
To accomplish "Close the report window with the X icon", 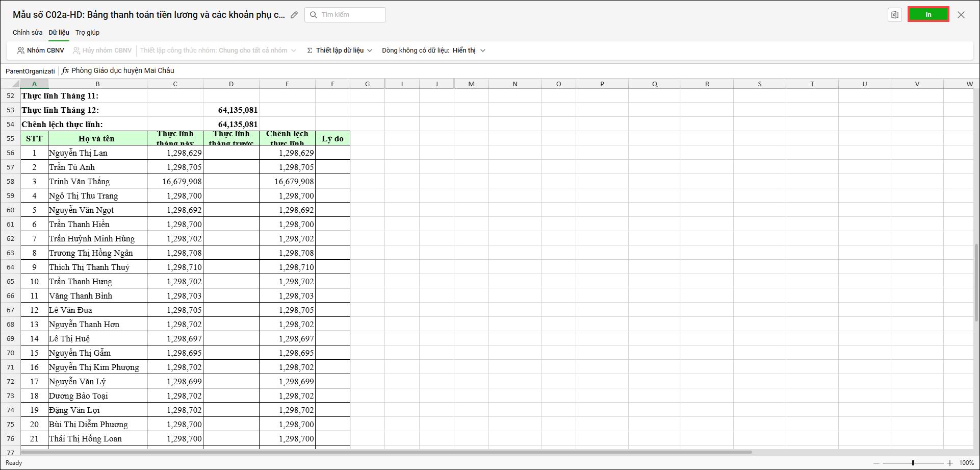I will (x=961, y=15).
